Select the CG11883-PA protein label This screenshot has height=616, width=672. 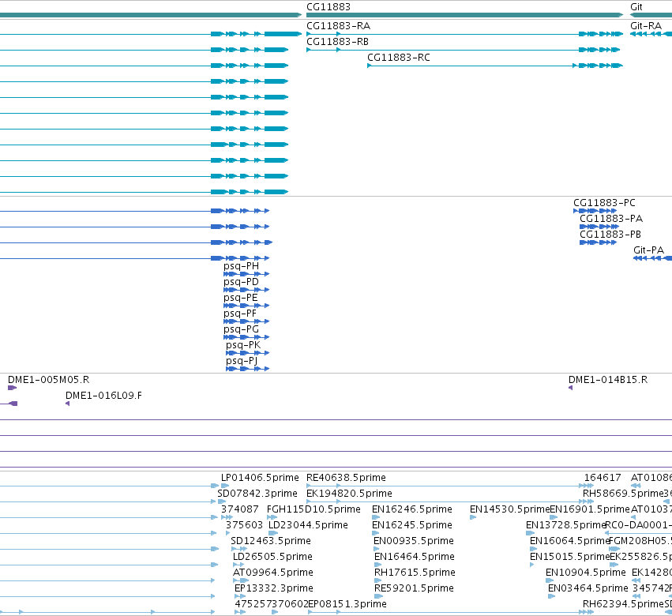point(611,219)
